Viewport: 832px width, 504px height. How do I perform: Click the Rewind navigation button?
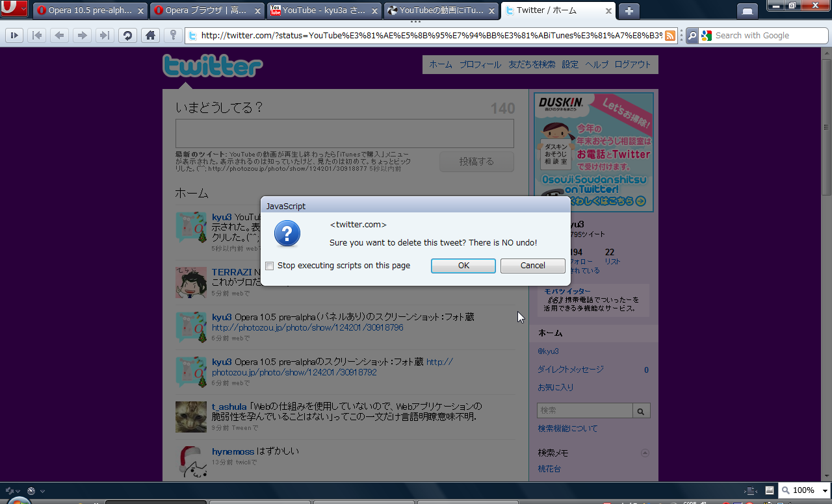(x=38, y=36)
